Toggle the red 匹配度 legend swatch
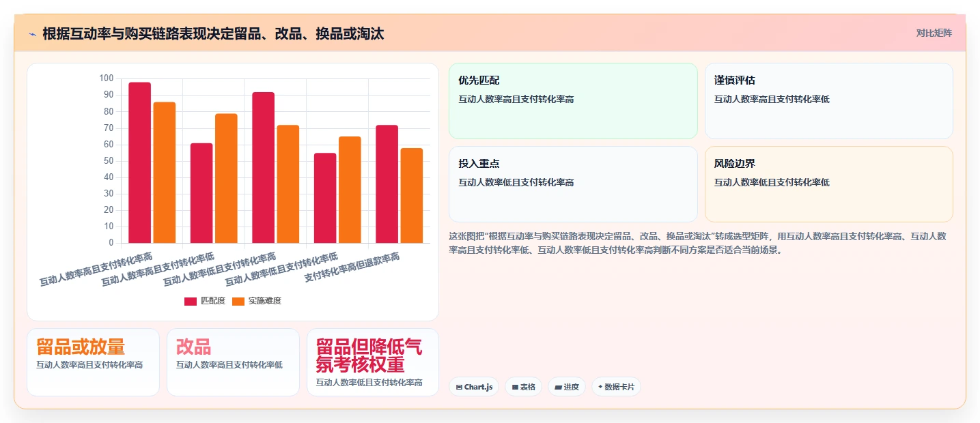The image size is (980, 423). pyautogui.click(x=191, y=301)
